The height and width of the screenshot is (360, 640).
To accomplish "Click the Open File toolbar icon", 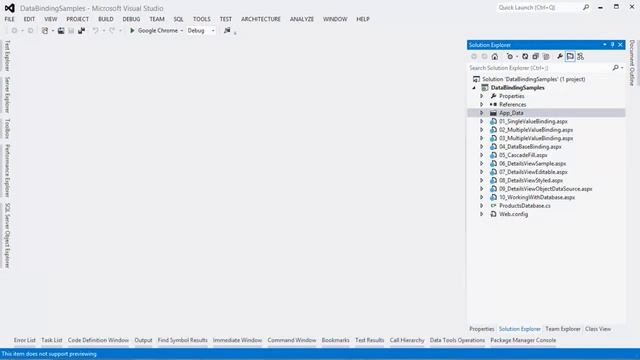I will [61, 31].
